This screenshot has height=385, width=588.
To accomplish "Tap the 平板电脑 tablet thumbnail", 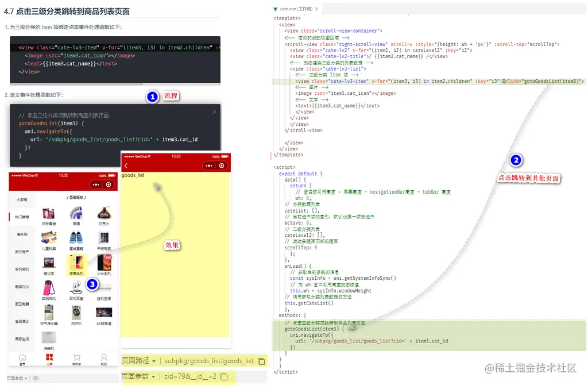I will (104, 238).
